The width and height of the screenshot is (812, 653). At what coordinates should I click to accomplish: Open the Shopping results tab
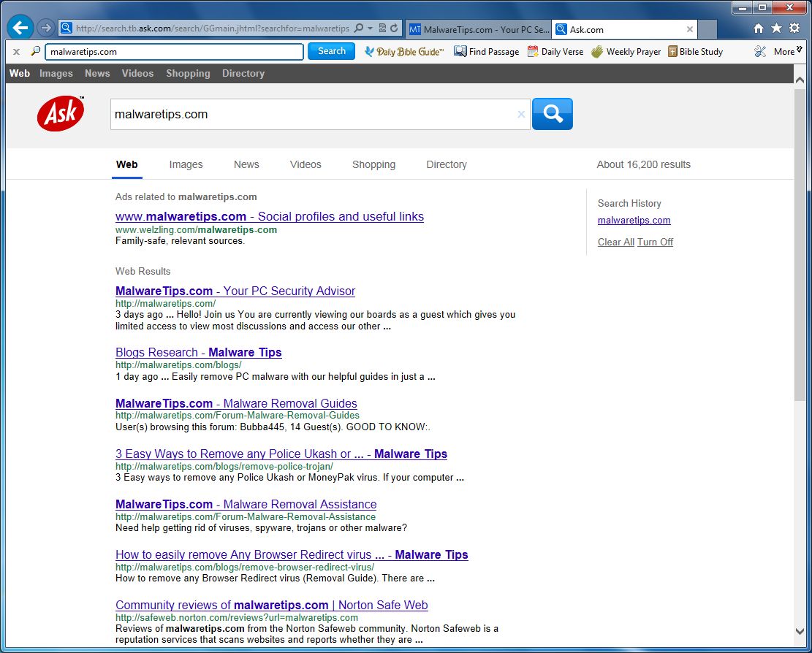[374, 164]
